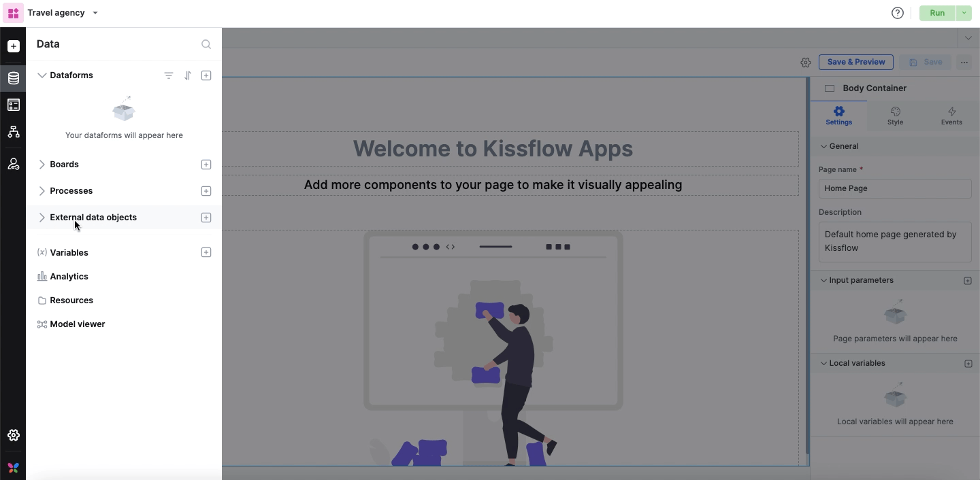Open the Model viewer item
The image size is (980, 480).
click(78, 324)
